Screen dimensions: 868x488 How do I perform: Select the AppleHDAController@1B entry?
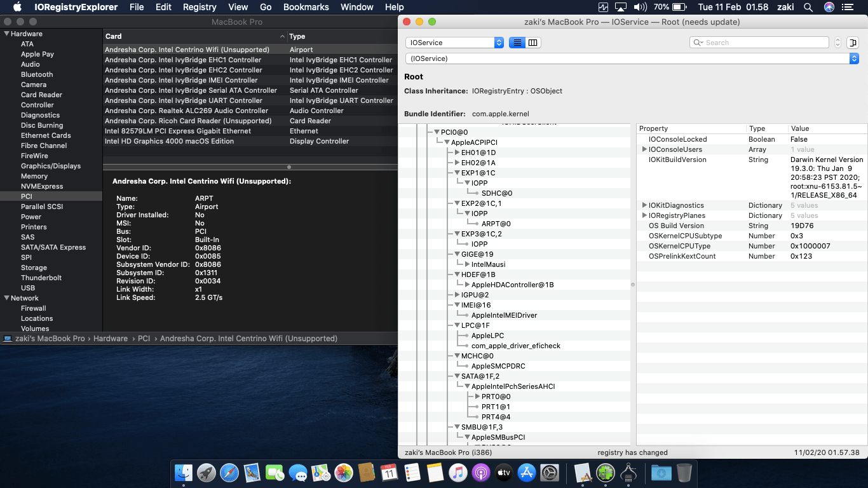coord(512,285)
